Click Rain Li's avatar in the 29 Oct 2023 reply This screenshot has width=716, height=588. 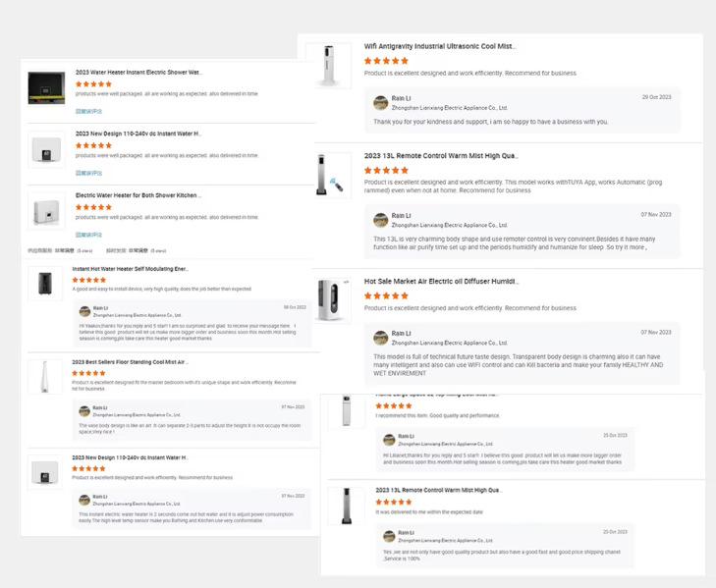[x=380, y=103]
